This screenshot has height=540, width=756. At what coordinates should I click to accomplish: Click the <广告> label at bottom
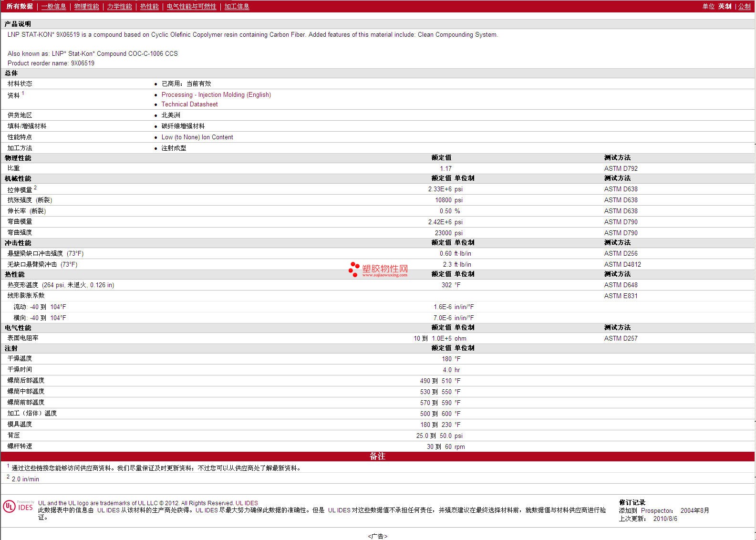point(378,536)
